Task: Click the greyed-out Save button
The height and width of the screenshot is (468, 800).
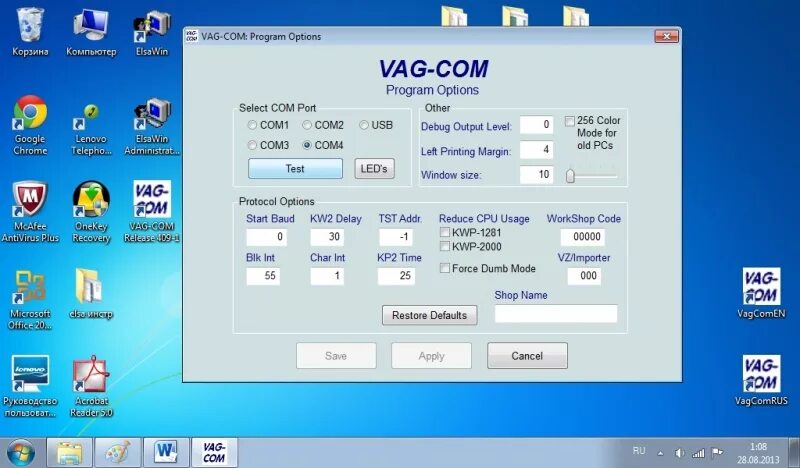Action: (x=336, y=356)
